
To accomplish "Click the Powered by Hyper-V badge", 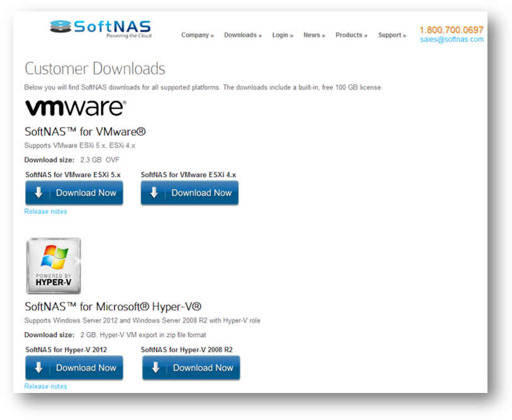I will coord(53,265).
